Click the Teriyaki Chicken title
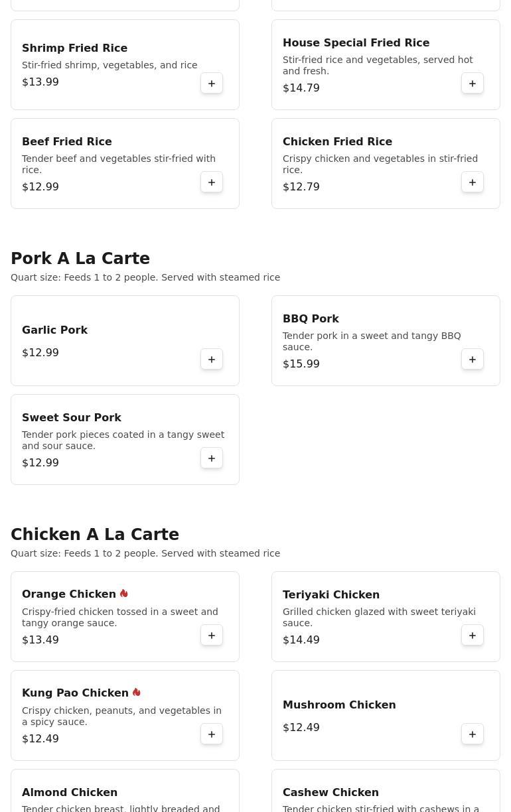511x812 pixels. click(331, 595)
